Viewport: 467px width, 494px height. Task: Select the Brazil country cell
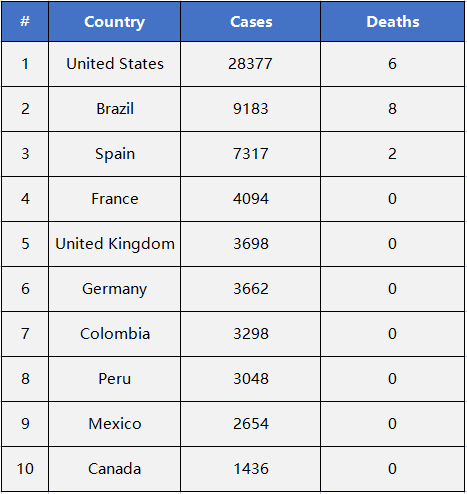click(114, 109)
